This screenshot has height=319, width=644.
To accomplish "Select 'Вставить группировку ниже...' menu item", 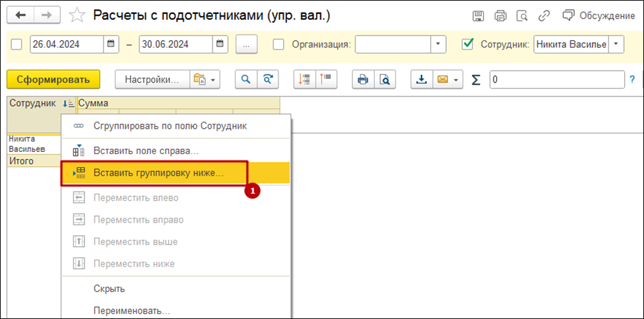I will pos(158,173).
